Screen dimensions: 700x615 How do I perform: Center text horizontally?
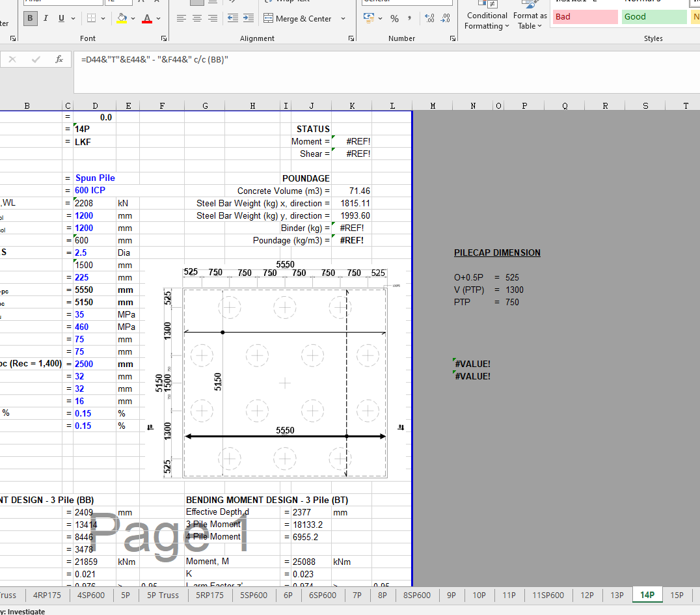pos(197,18)
